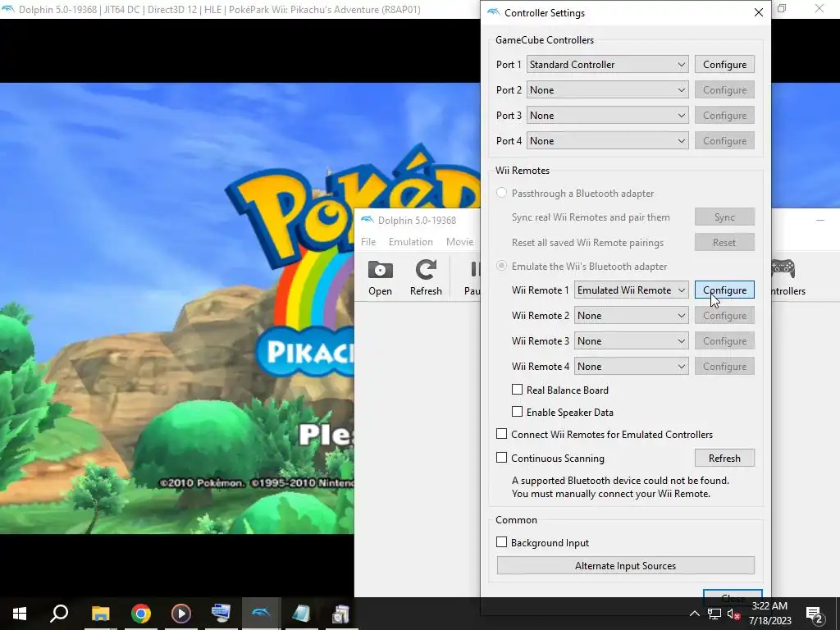The image size is (840, 630).
Task: Open File Explorer from taskbar
Action: click(x=100, y=614)
